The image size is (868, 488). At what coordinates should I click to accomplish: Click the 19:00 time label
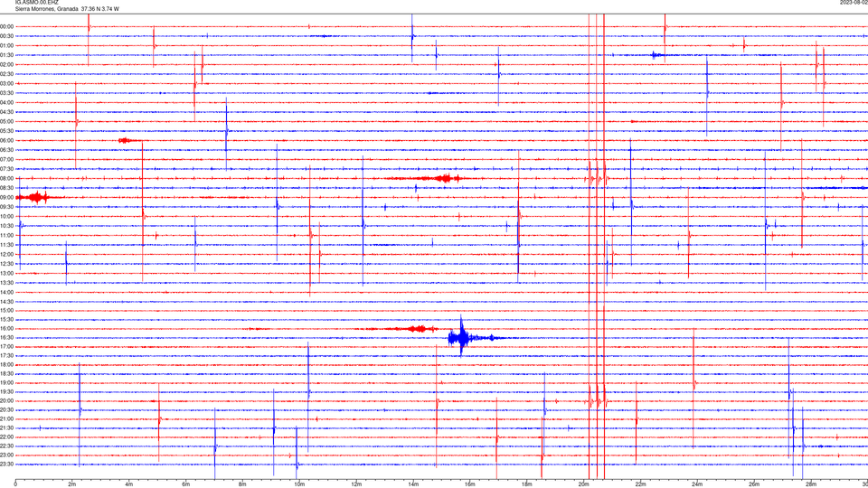(6, 383)
